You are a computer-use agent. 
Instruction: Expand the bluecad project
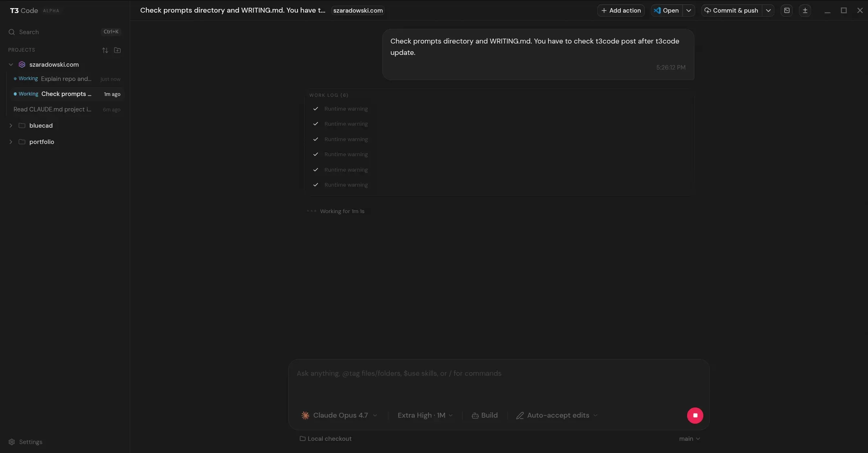[x=11, y=126]
